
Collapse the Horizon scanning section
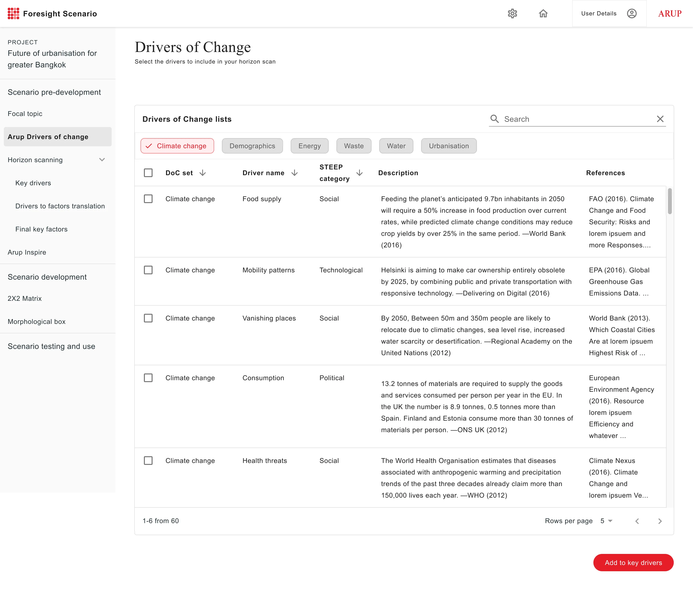(102, 160)
